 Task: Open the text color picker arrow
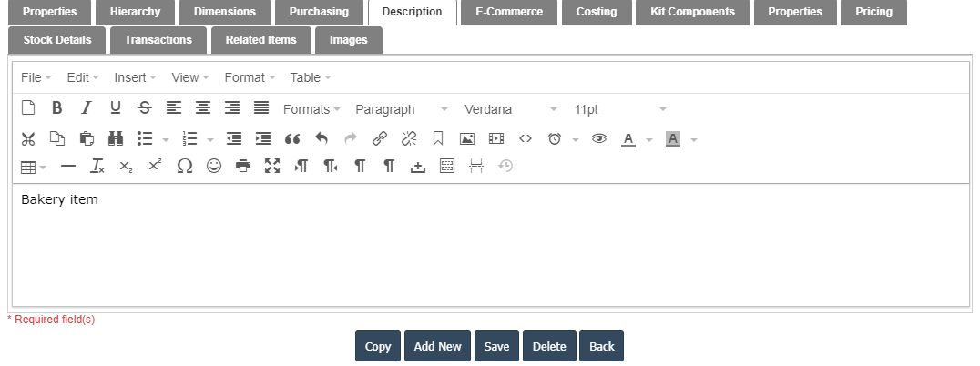coord(649,140)
